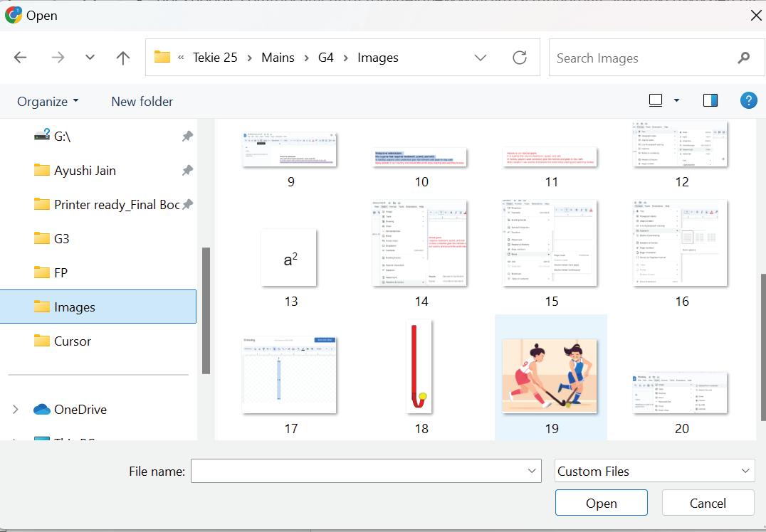The width and height of the screenshot is (766, 532).
Task: Expand the OneDrive tree node
Action: pos(15,410)
